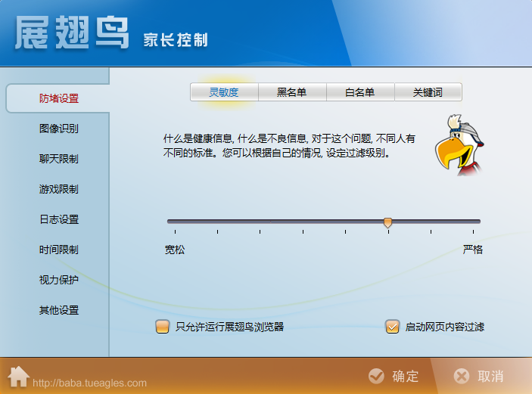Screen dimensions: 532x394
Task: Click the filter level slider handle
Action: (x=387, y=222)
